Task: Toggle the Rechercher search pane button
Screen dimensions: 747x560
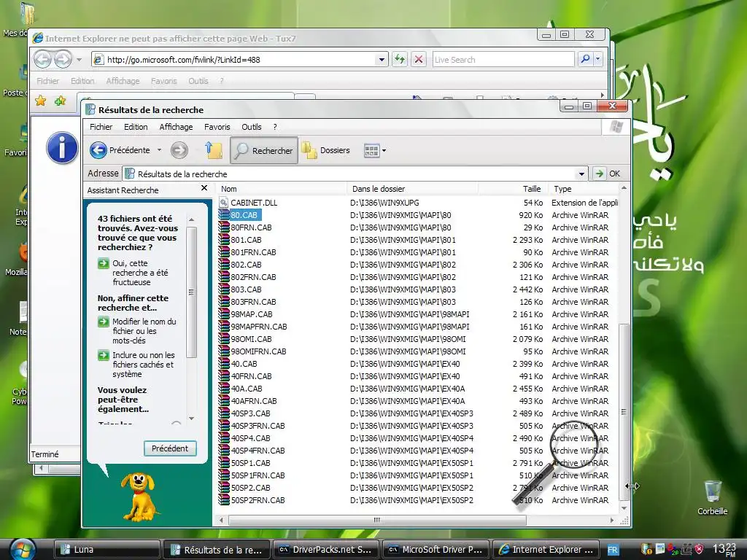Action: [264, 150]
